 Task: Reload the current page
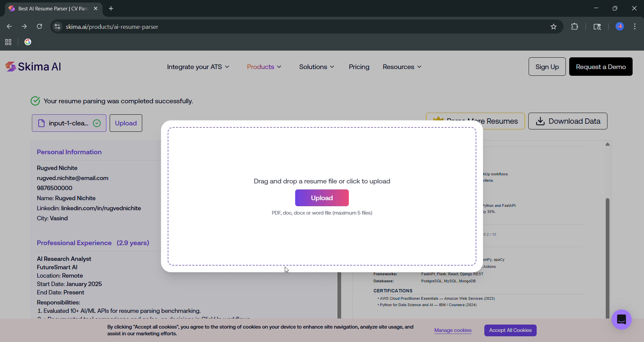click(x=39, y=26)
